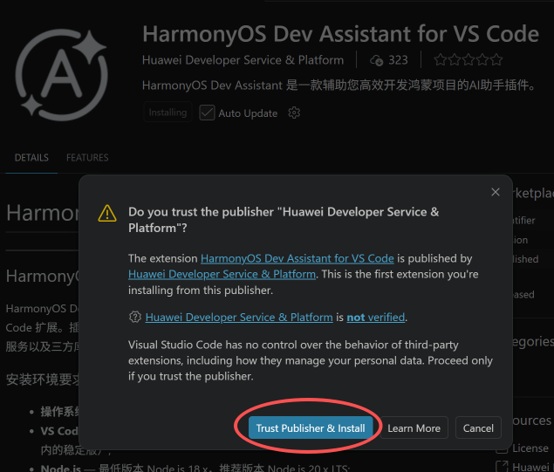The height and width of the screenshot is (472, 554).
Task: Open publisher link beside unverified badge icon
Action: point(239,317)
